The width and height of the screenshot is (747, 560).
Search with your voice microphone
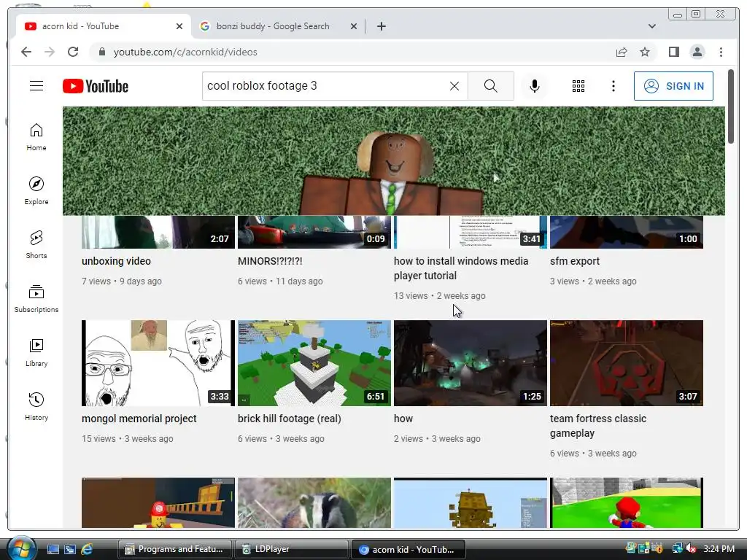535,86
